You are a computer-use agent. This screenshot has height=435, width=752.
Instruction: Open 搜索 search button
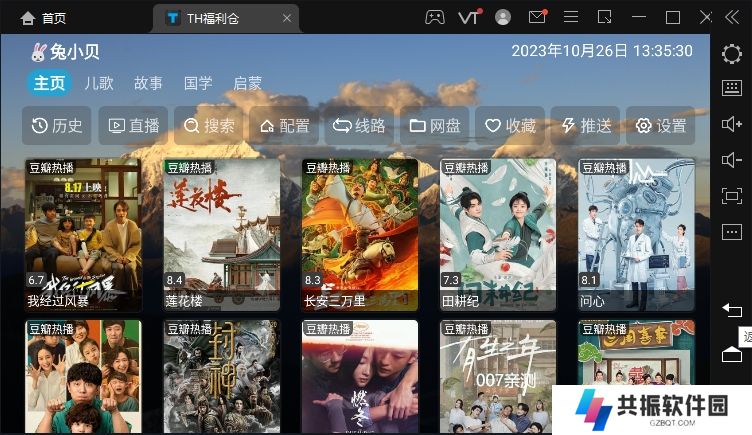209,126
